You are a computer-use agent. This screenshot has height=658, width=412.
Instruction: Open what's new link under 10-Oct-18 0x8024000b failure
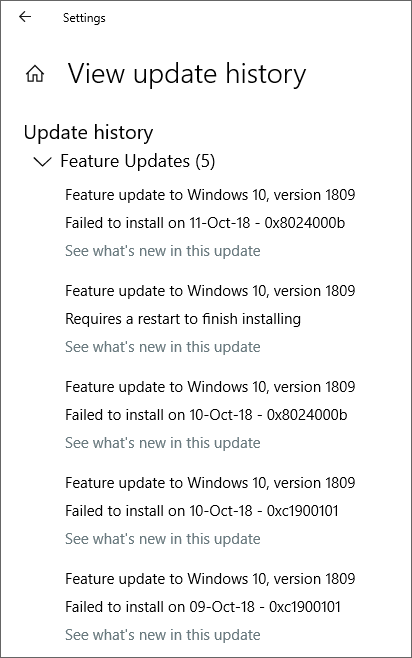click(x=163, y=443)
